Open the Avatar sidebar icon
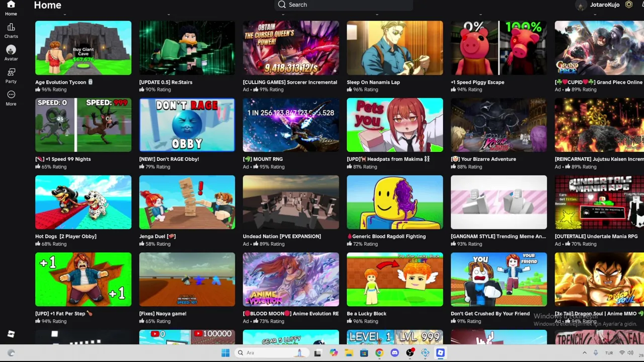 click(11, 50)
